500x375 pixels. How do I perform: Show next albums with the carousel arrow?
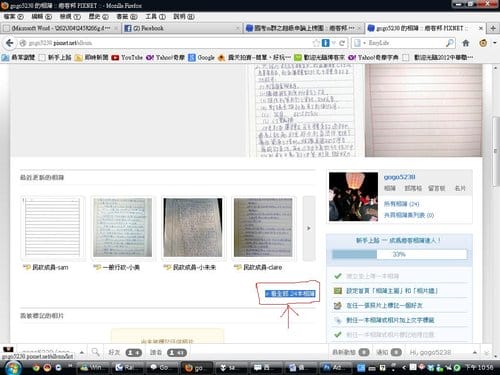[309, 228]
